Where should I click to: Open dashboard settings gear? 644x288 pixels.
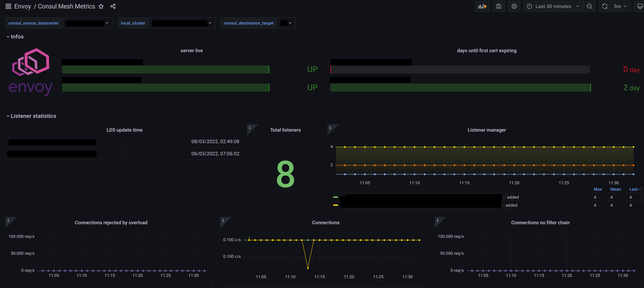point(514,6)
